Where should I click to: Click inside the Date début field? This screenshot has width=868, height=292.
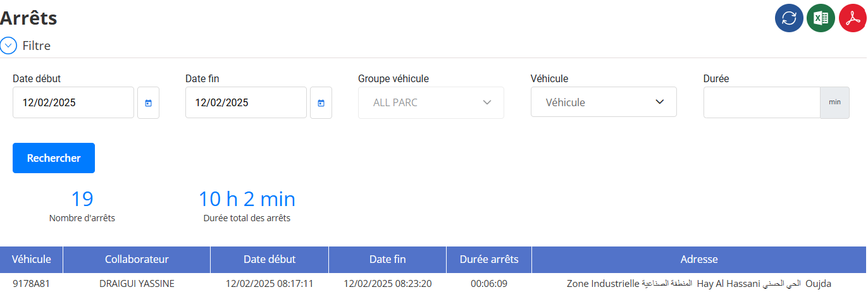pyautogui.click(x=73, y=102)
